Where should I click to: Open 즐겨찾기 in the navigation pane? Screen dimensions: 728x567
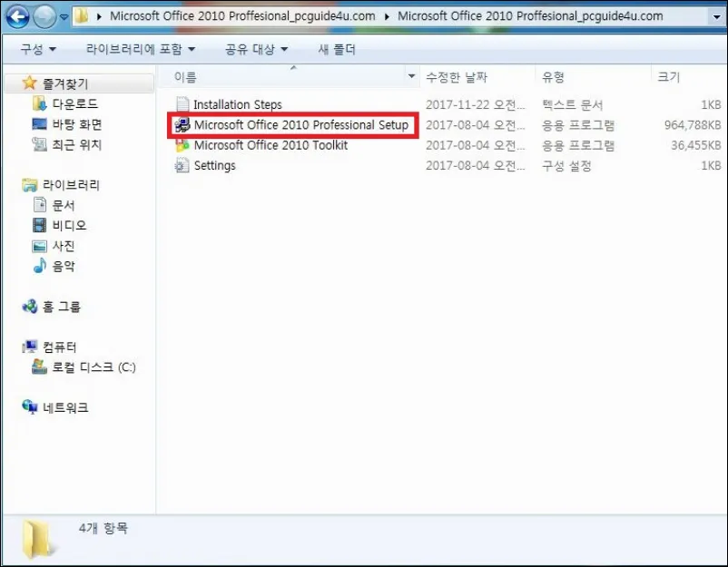pyautogui.click(x=65, y=83)
